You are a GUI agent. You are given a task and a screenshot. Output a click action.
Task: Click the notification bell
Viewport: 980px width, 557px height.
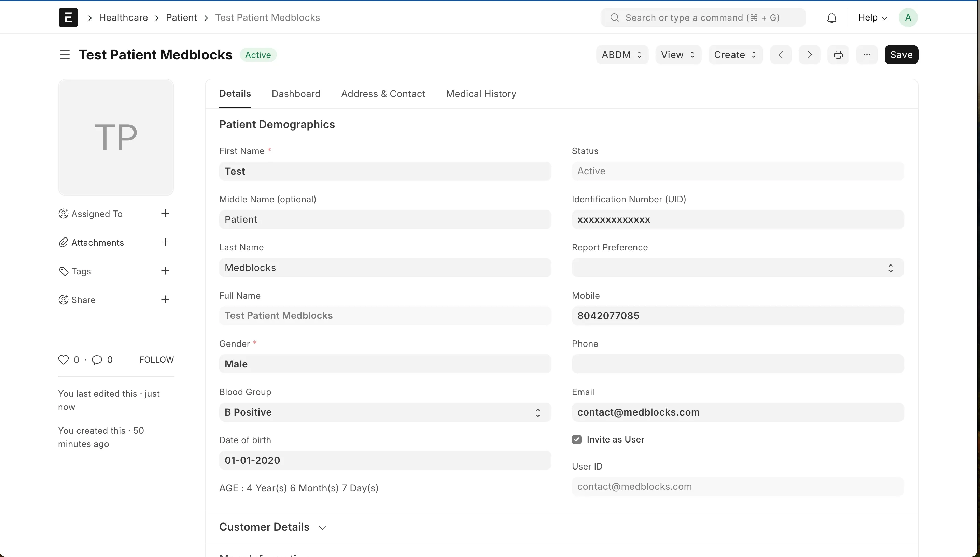pyautogui.click(x=832, y=17)
